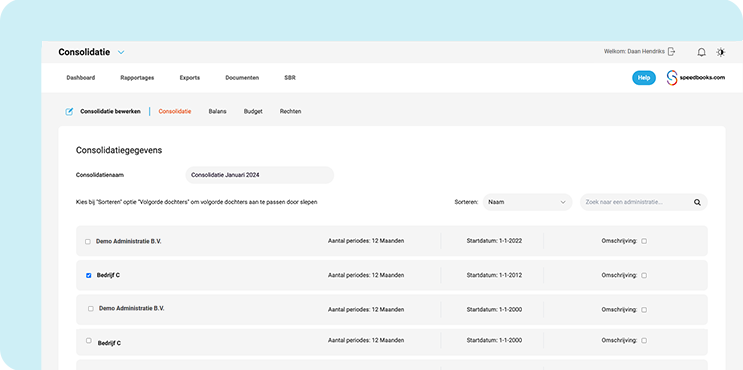The height and width of the screenshot is (370, 743).
Task: Click the Welkom: Daan Hendriks text
Action: tap(634, 52)
